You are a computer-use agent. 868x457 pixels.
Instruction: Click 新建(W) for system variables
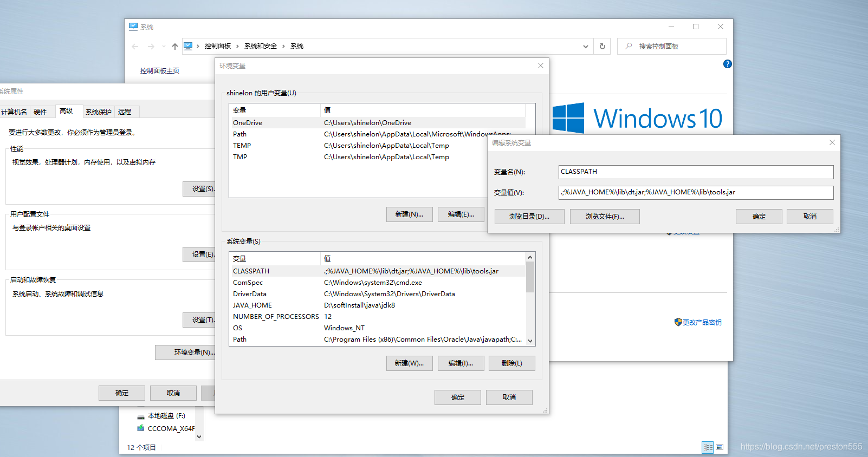(x=410, y=363)
